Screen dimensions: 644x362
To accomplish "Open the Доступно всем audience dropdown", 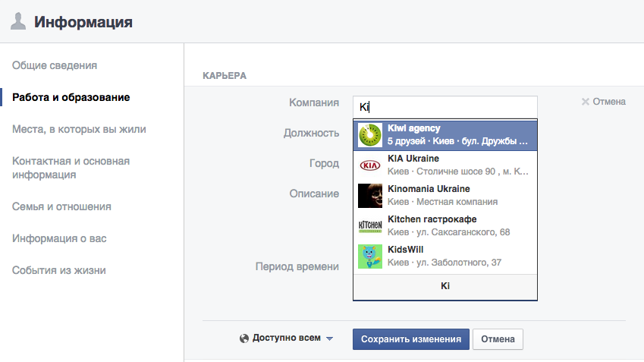I will (286, 338).
